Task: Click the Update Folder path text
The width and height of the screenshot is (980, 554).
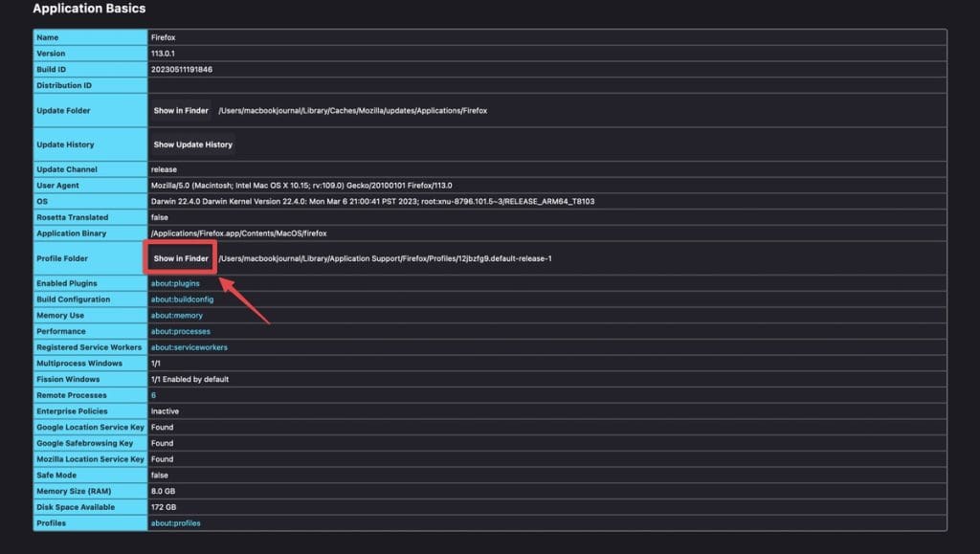Action: 352,111
